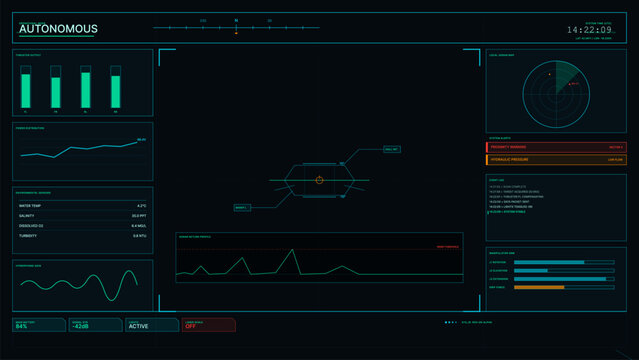Click the orange target reticle on vehicle

point(320,180)
